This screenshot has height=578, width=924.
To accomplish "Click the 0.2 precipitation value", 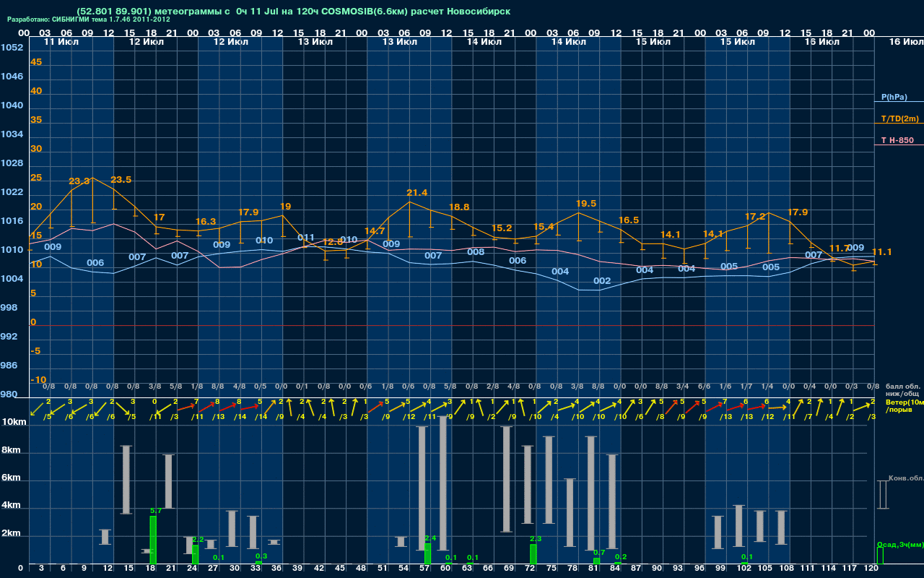I will 621,556.
